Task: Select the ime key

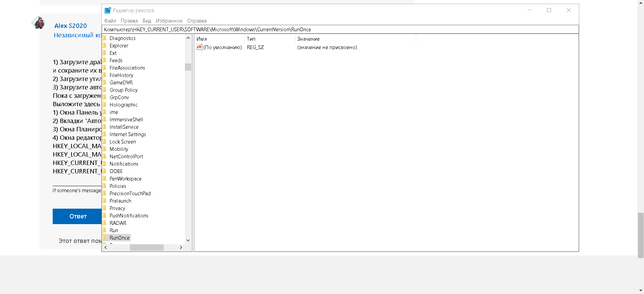Action: pos(114,112)
